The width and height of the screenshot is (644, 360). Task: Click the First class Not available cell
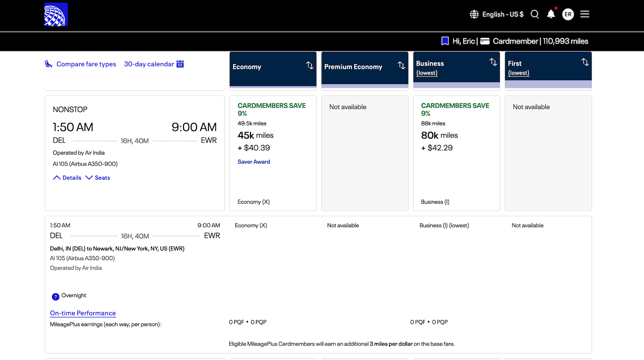pos(548,153)
